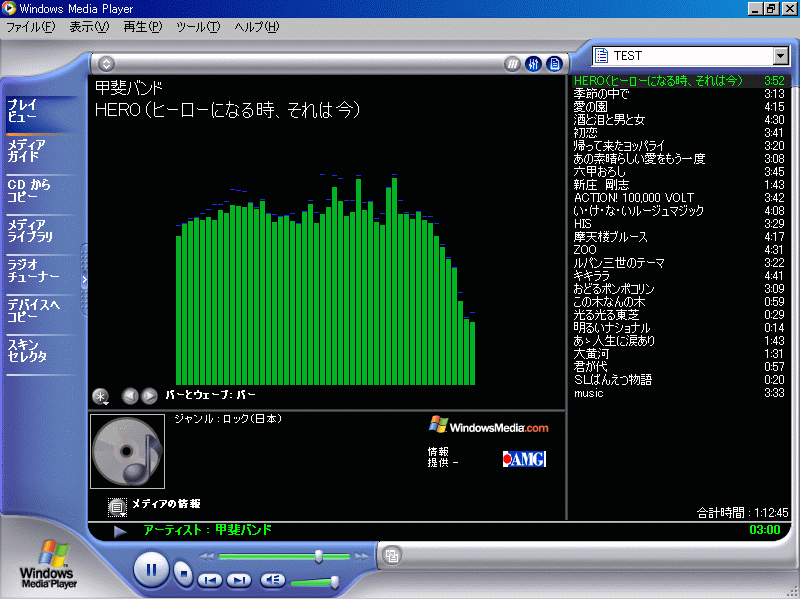This screenshot has width=800, height=600.
Task: Select playlist track 六甲おろし
Action: click(x=679, y=172)
